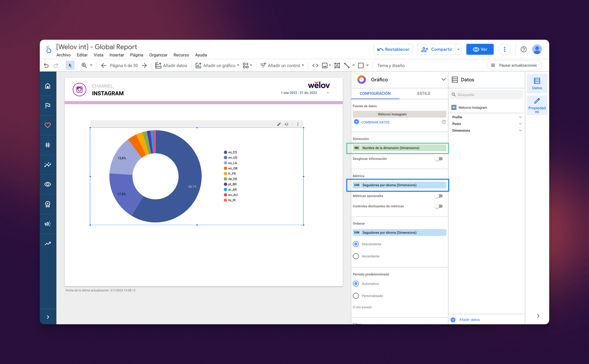Click the chart AZ sort icon
Image resolution: width=589 pixels, height=364 pixels.
pyautogui.click(x=287, y=124)
